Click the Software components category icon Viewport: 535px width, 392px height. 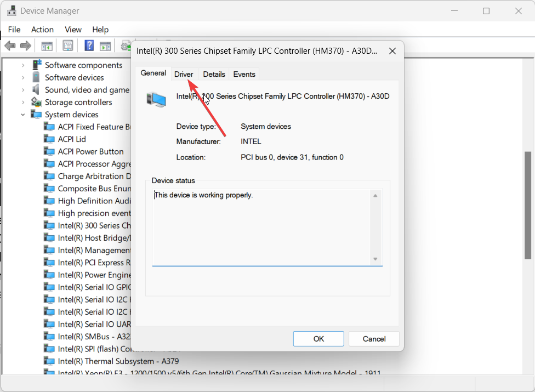[x=37, y=65]
